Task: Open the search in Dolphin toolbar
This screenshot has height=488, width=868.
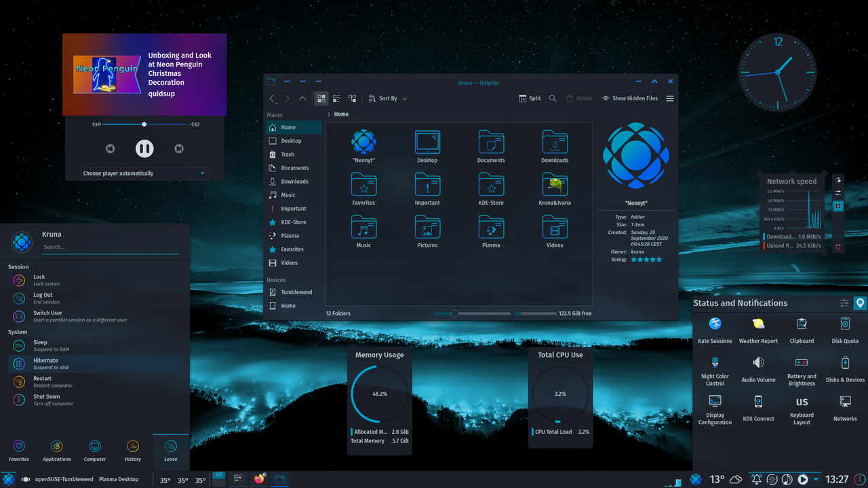Action: pos(553,98)
